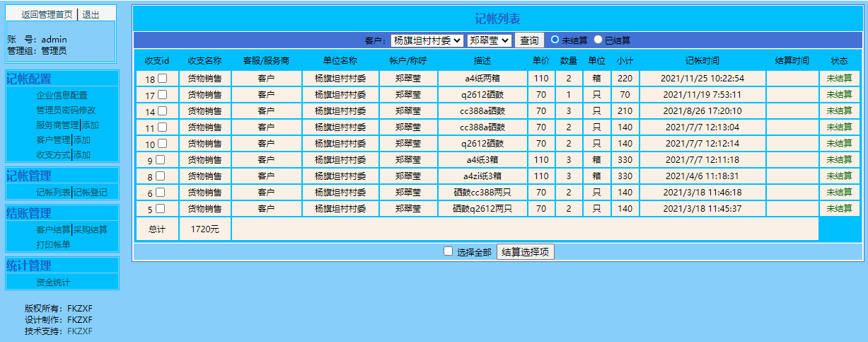This screenshot has height=342, width=868.
Task: Open the 客户结算 page
Action: coord(53,229)
